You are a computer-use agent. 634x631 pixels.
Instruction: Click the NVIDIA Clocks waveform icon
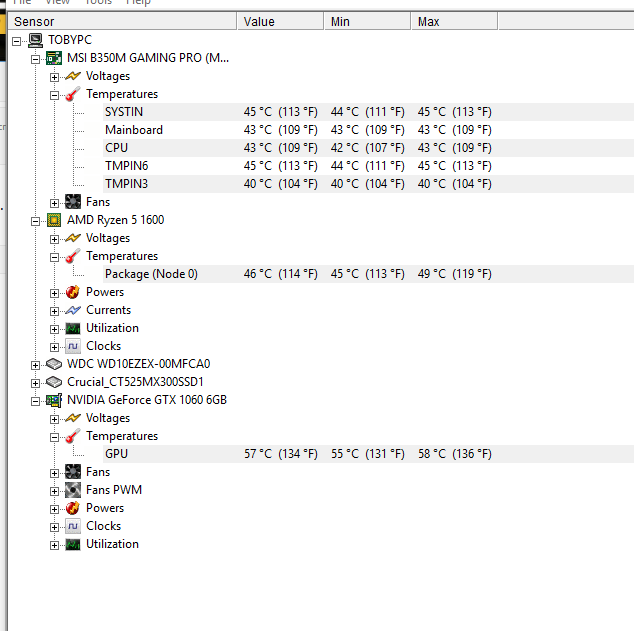tap(73, 526)
